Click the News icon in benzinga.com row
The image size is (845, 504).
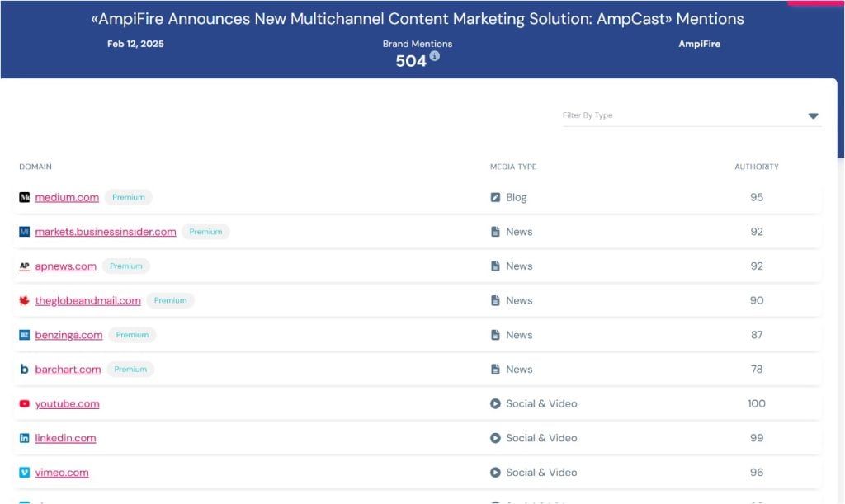(x=495, y=335)
